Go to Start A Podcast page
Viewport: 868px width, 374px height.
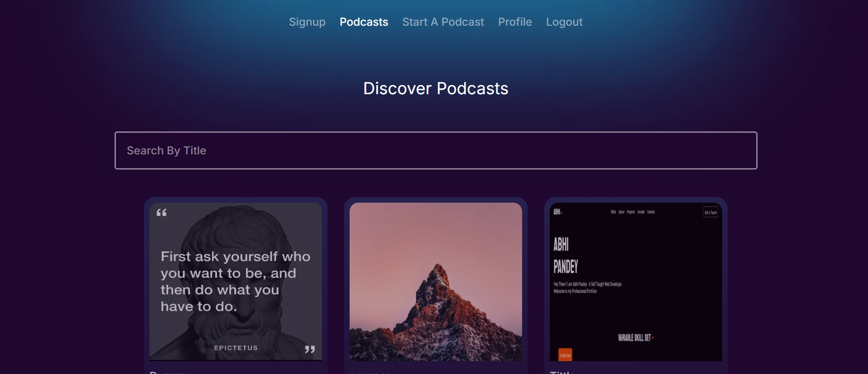pyautogui.click(x=443, y=22)
